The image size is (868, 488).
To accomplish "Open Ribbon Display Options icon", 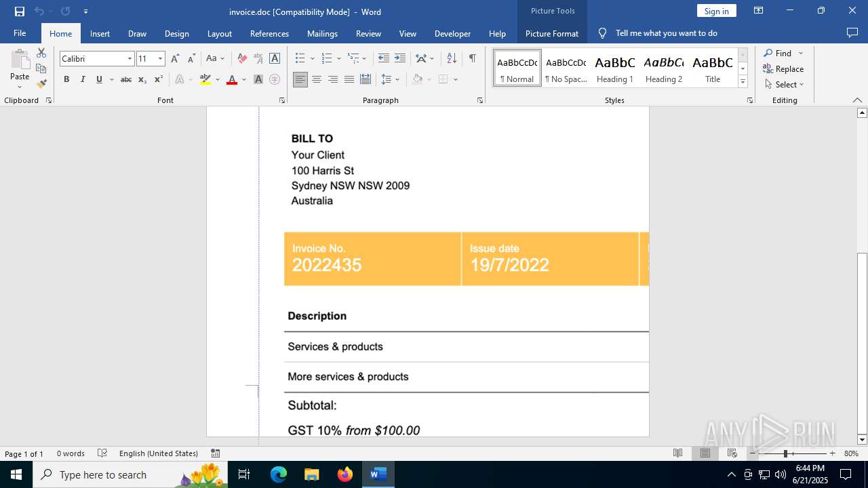I will coord(759,11).
